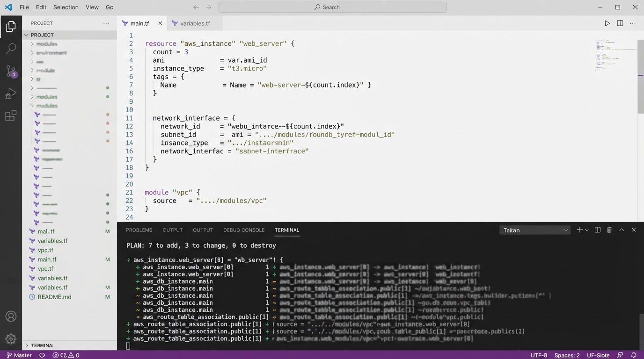Click line number 21 in gutter
644x359 pixels.
tap(129, 192)
